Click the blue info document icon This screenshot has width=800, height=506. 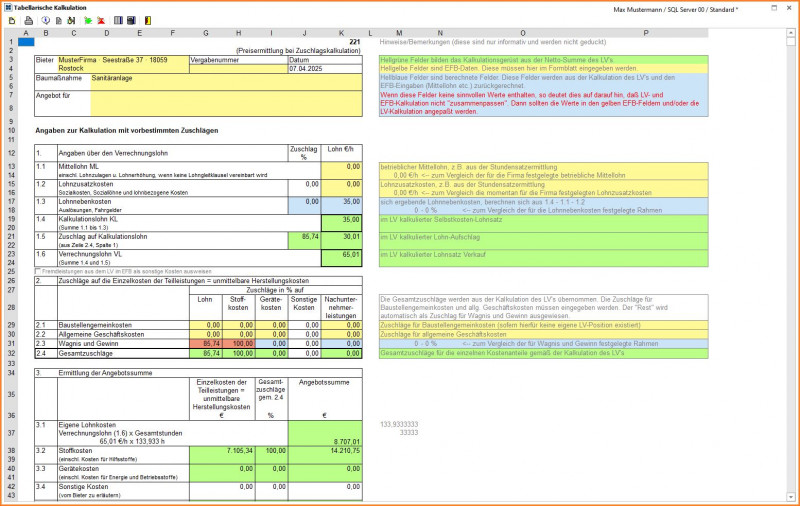coord(46,20)
